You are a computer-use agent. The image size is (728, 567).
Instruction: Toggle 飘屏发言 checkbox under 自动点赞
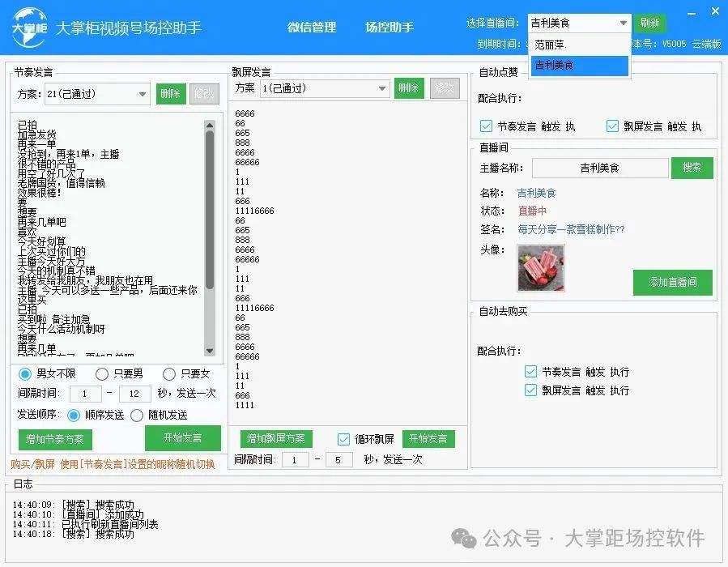pos(612,126)
